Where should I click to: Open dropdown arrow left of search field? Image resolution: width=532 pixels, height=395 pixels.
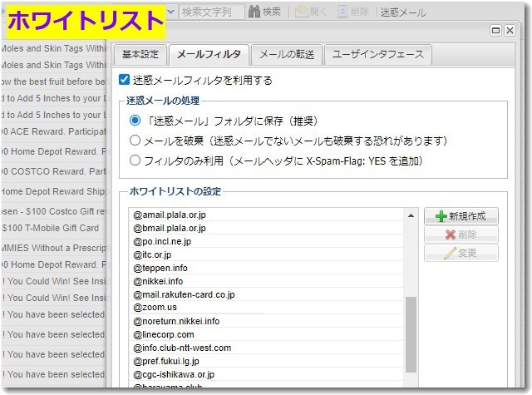pos(171,12)
